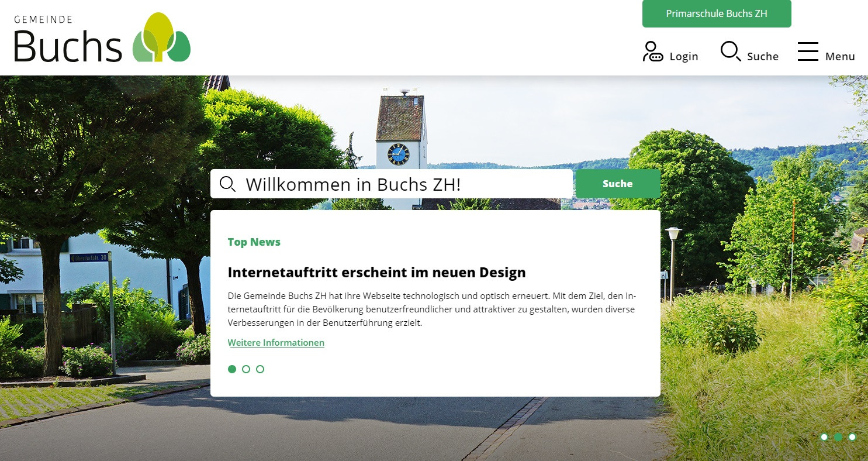This screenshot has width=868, height=461.
Task: Click the Login text label
Action: [x=684, y=57]
